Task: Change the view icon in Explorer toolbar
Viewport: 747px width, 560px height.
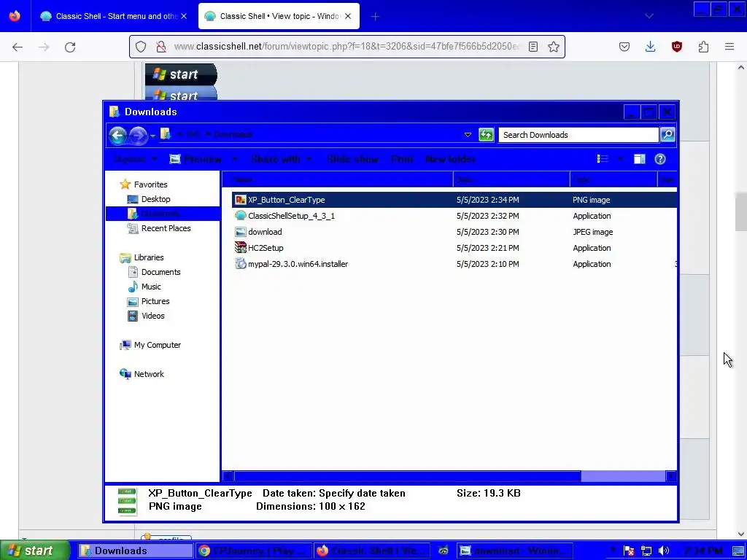Action: (x=603, y=159)
